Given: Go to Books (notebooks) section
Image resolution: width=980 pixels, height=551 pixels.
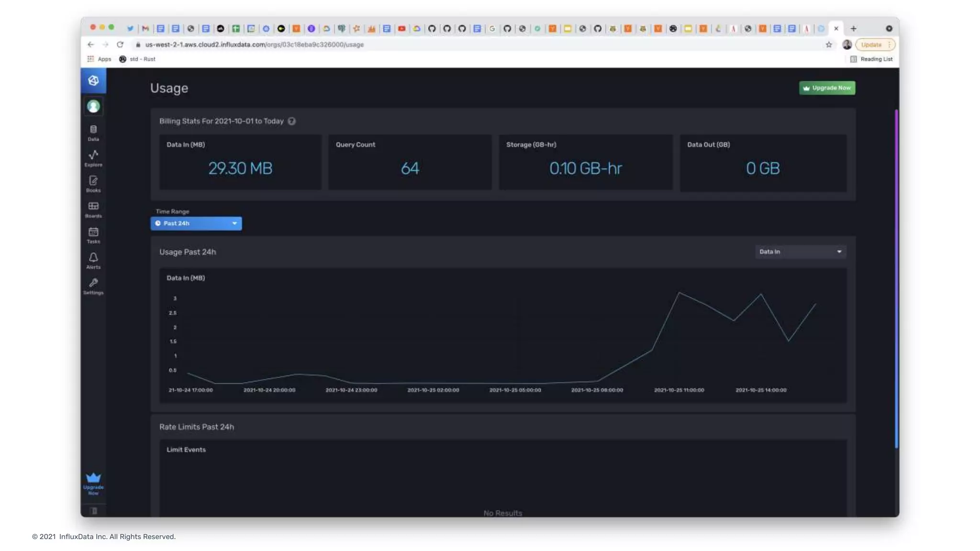Looking at the screenshot, I should pos(93,184).
